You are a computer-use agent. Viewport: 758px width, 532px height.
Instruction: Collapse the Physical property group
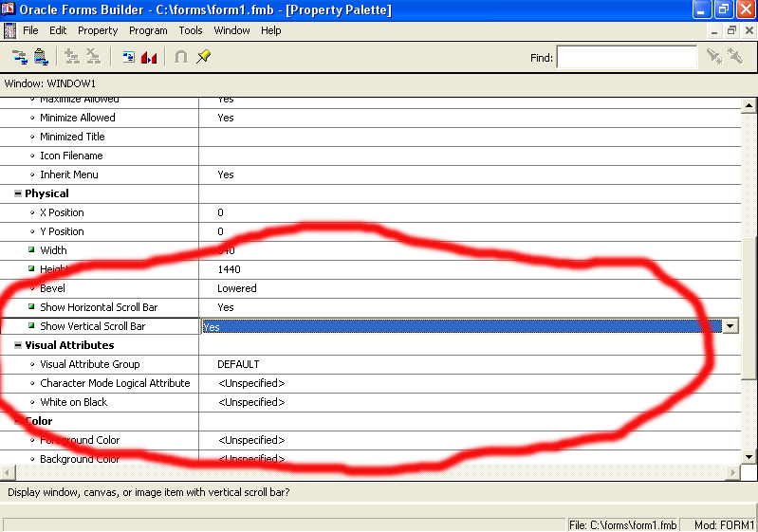tap(18, 193)
